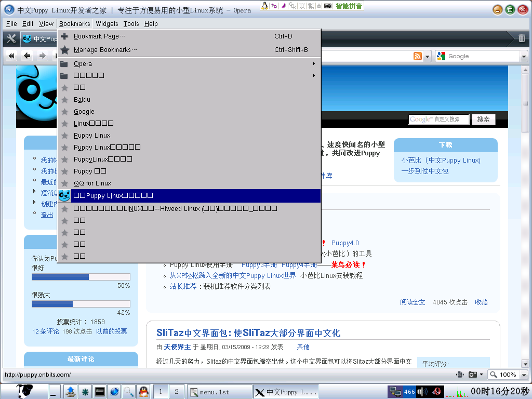
Task: Switch to the menu.1st taskbar window
Action: point(220,392)
